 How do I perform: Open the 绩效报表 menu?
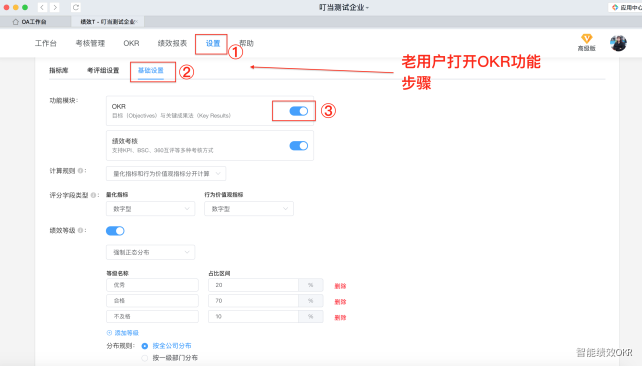(x=172, y=43)
